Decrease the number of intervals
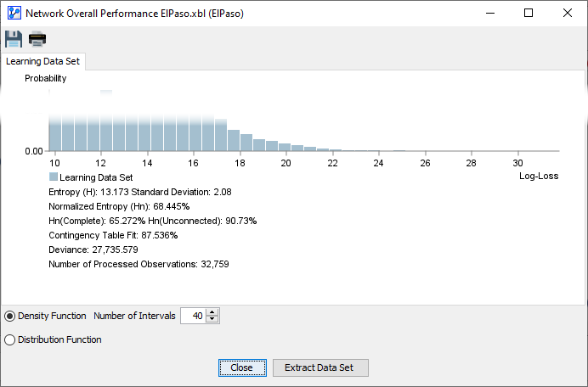The image size is (588, 387). click(212, 319)
